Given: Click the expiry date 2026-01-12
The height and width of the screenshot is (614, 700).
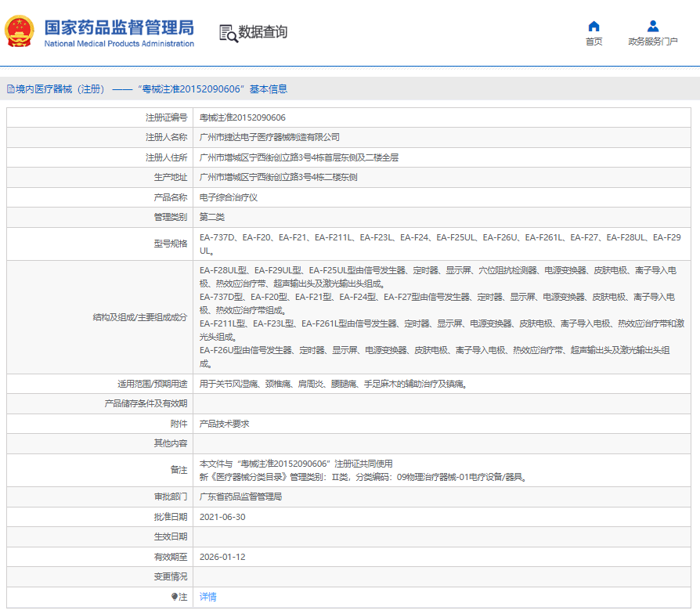Looking at the screenshot, I should [x=222, y=557].
